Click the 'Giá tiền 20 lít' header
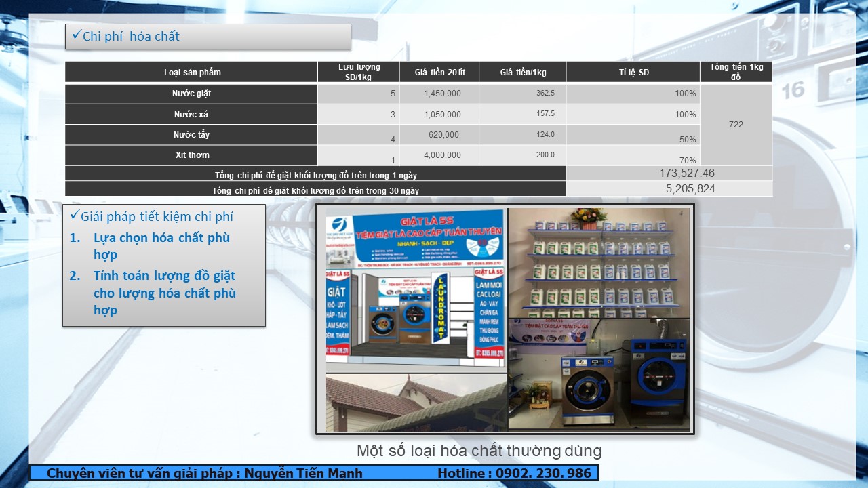868x488 pixels. click(439, 73)
